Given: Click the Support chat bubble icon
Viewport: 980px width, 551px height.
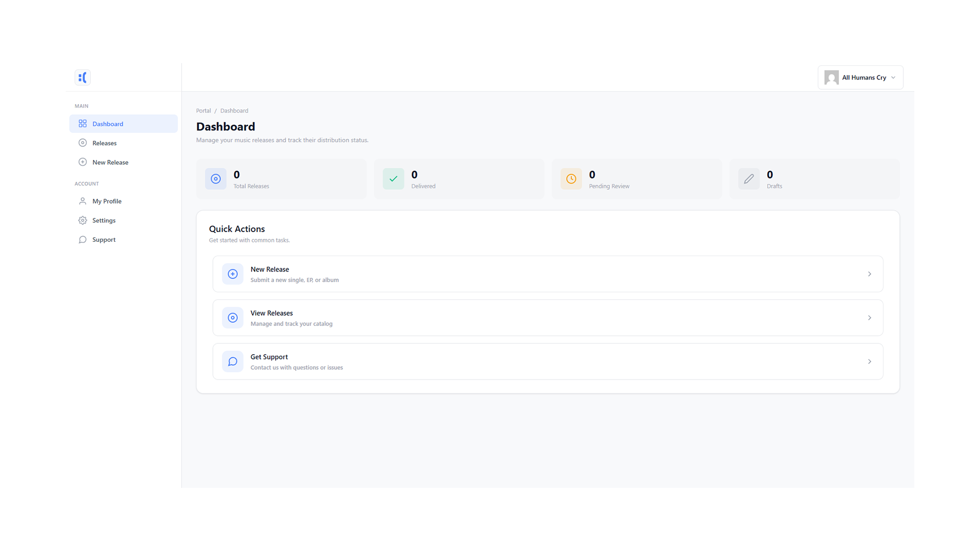Looking at the screenshot, I should (83, 240).
